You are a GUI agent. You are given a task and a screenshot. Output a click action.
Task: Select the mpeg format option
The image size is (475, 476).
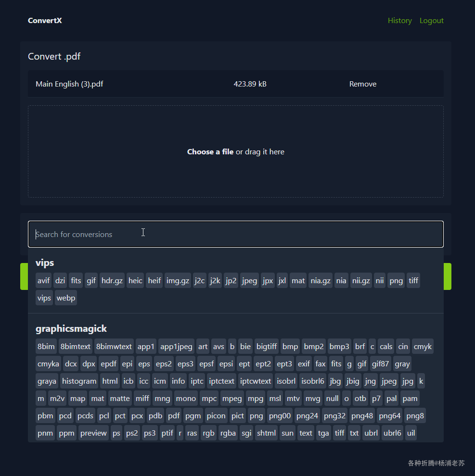tap(232, 398)
